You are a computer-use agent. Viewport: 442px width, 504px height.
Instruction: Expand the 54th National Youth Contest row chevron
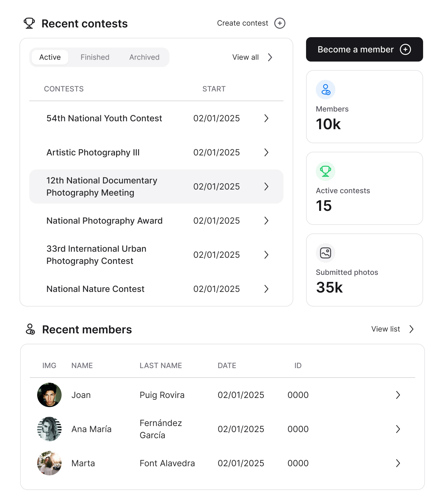pyautogui.click(x=266, y=118)
